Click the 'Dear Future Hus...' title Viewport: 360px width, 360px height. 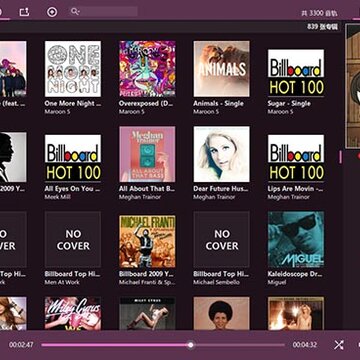tap(221, 189)
